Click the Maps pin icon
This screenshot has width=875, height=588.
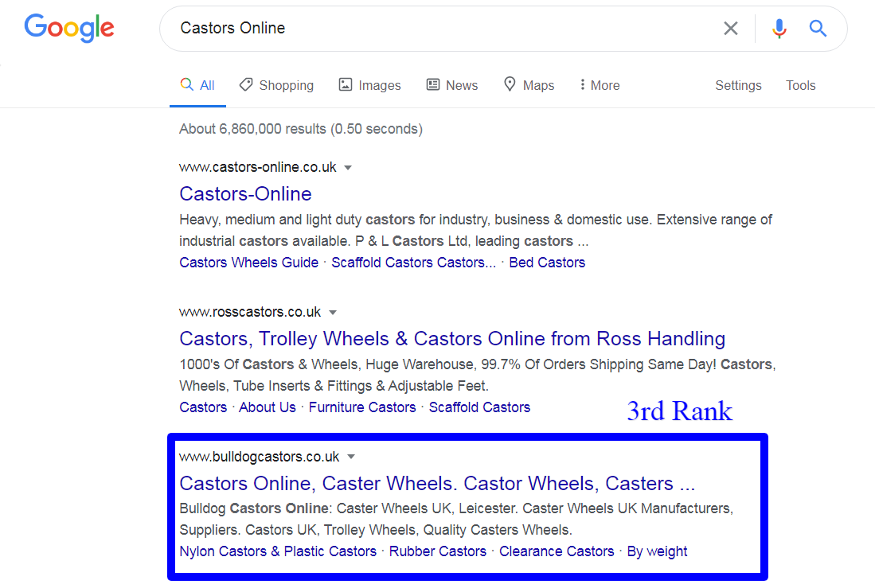510,84
